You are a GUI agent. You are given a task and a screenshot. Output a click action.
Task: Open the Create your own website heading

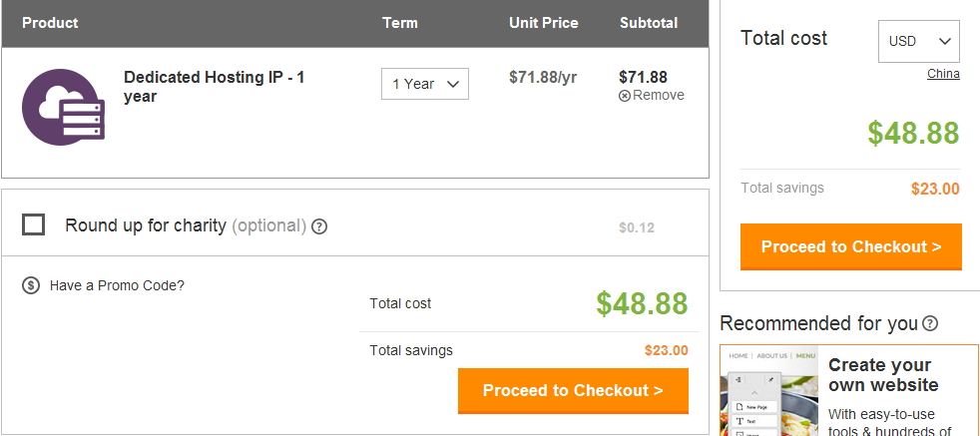click(883, 375)
